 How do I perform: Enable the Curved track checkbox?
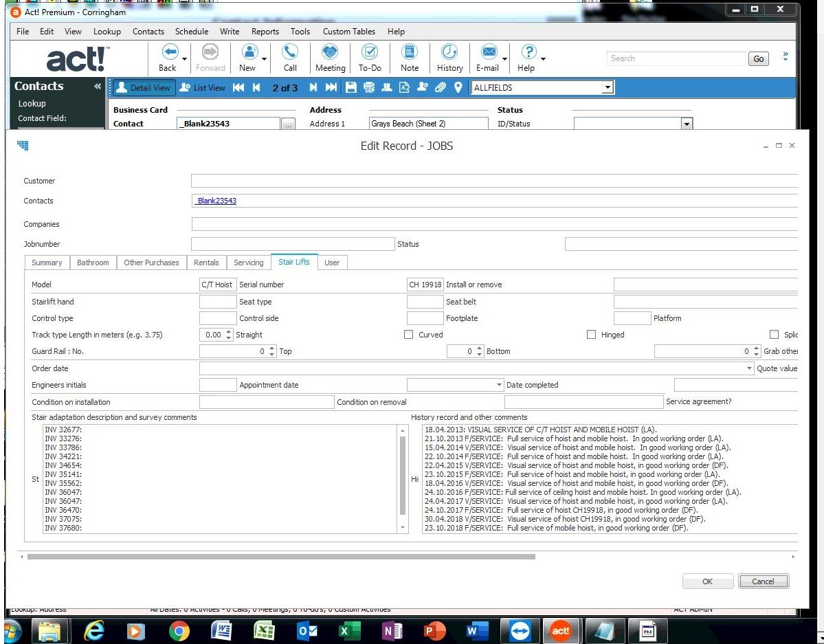click(591, 335)
